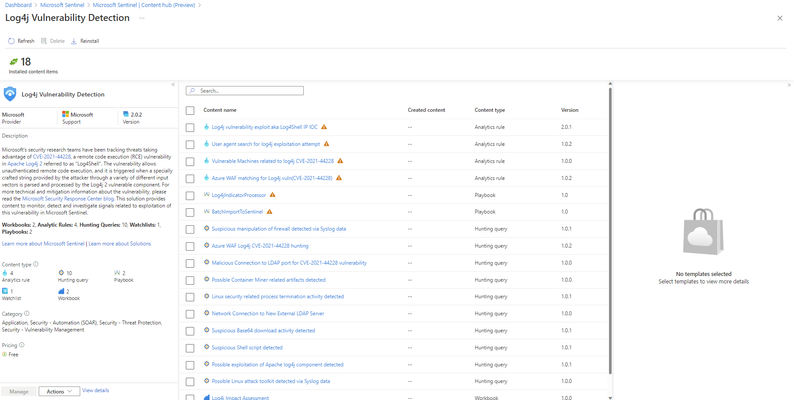This screenshot has width=794, height=400.
Task: Click the Apache Log4j 2 link
Action: (x=25, y=164)
